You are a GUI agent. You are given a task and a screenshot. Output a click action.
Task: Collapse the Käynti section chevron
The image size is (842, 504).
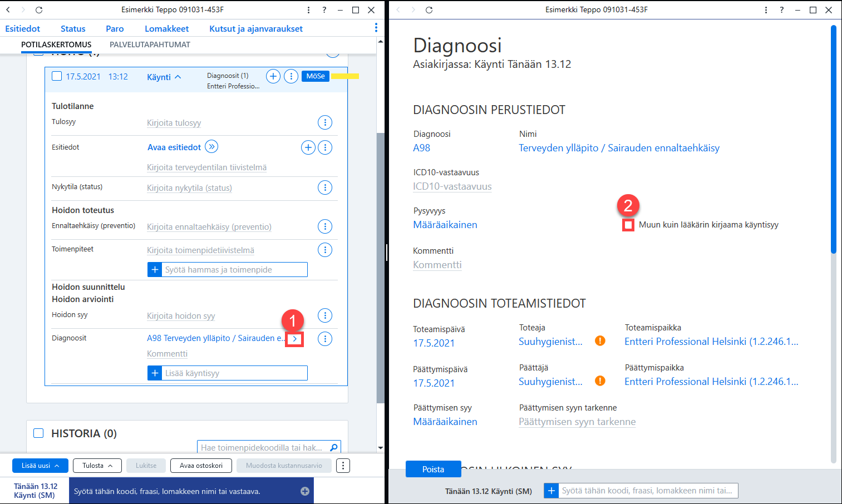(178, 77)
